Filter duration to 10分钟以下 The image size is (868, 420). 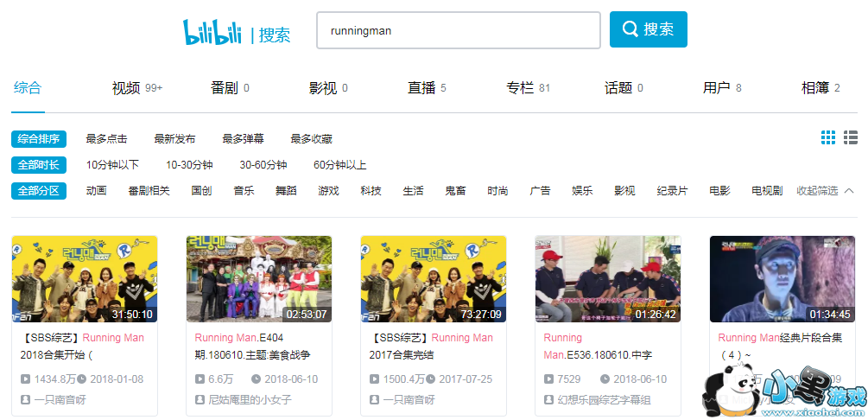(112, 165)
